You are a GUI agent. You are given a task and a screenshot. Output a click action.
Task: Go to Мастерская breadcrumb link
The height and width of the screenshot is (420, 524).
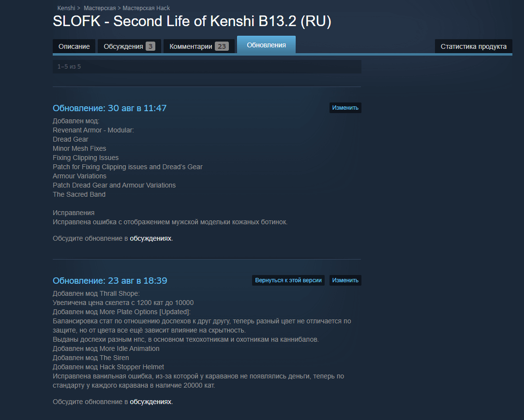(x=100, y=8)
